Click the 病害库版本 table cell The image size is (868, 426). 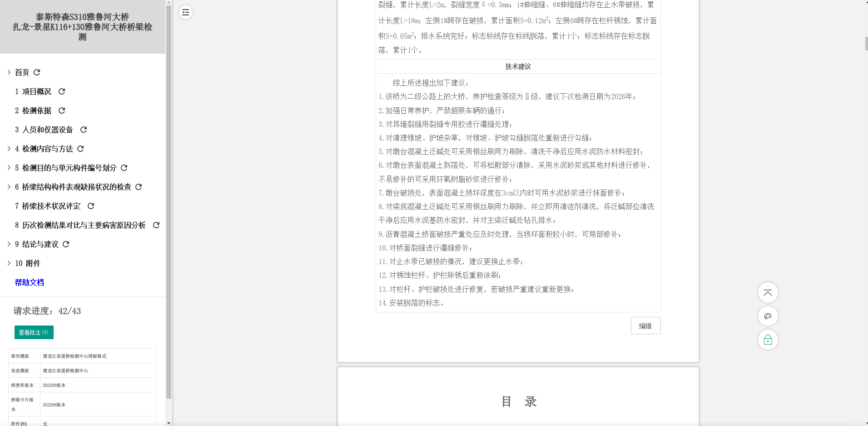click(24, 385)
